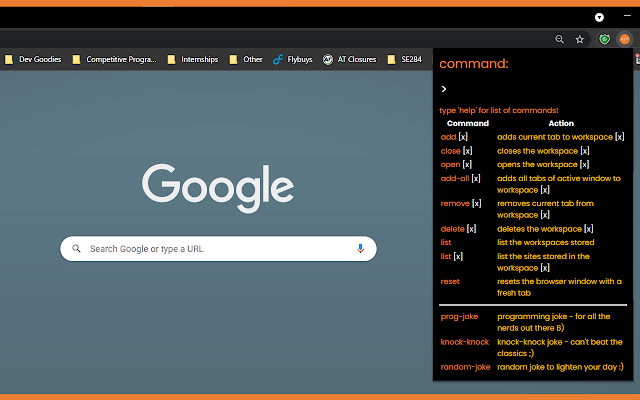Click 'adds all tabs of active window' description
640x400 pixels.
click(x=558, y=184)
